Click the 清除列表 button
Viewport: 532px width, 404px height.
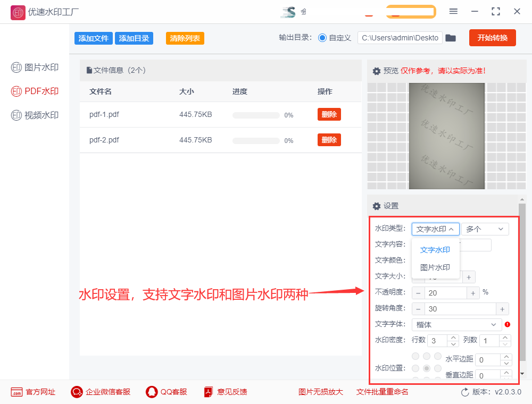[185, 38]
